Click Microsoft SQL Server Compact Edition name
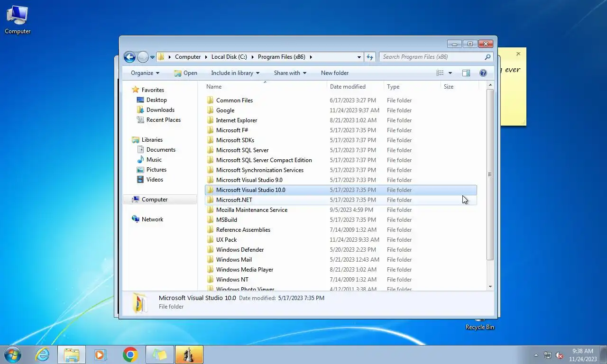The height and width of the screenshot is (364, 607). (264, 160)
